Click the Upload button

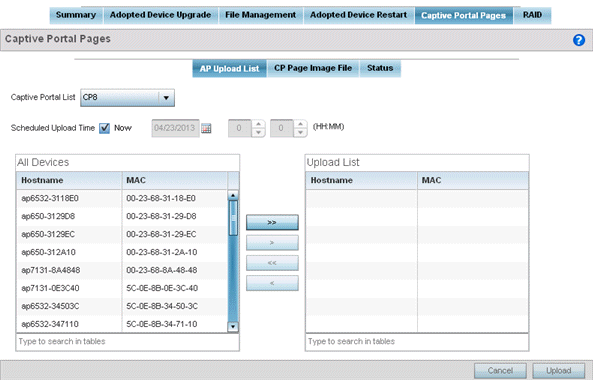tap(558, 371)
